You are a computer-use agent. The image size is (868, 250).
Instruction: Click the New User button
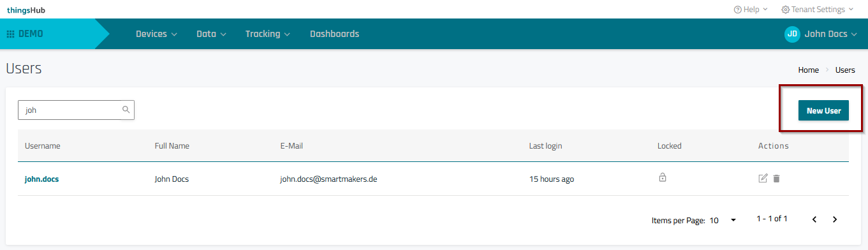823,110
